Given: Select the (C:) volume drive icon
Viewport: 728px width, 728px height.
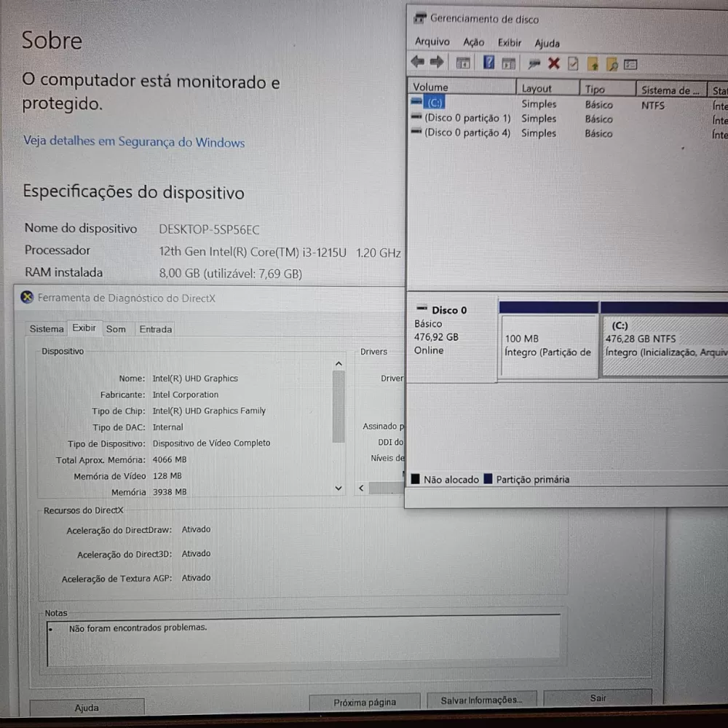Looking at the screenshot, I should pos(416,100).
